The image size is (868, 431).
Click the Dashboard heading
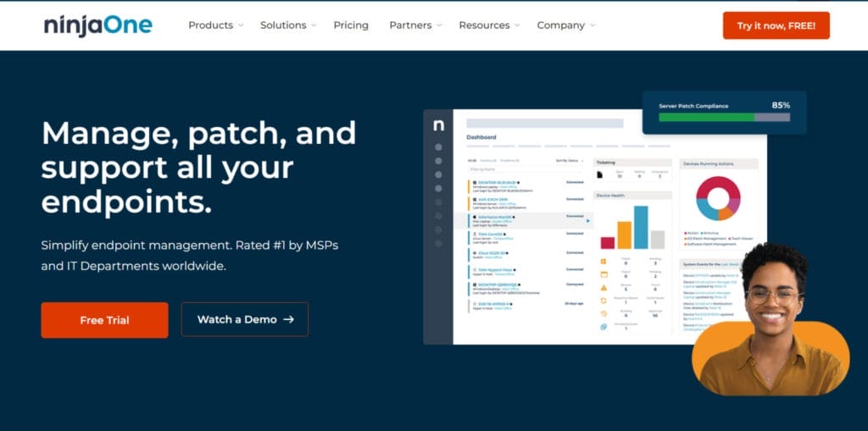coord(481,137)
